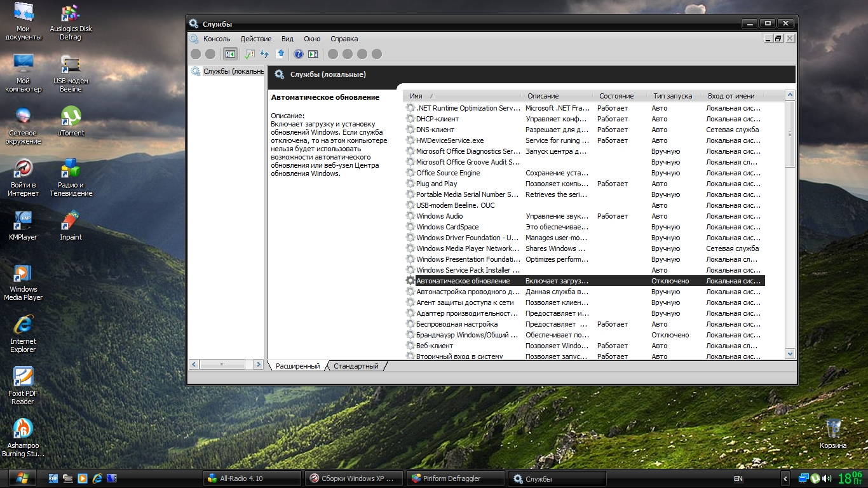Open Войти в Интернет desktop icon

pyautogui.click(x=24, y=178)
